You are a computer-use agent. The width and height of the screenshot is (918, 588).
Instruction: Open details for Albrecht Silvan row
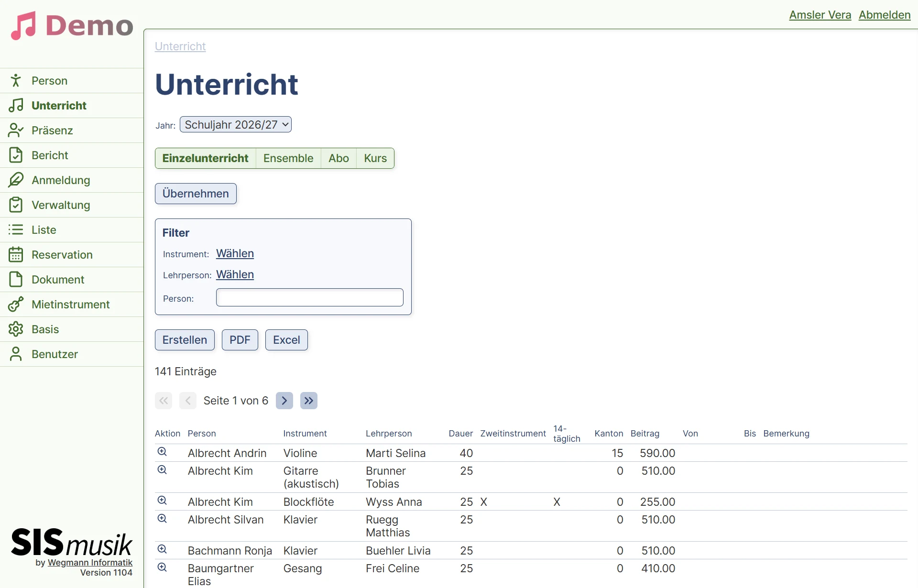click(x=162, y=518)
